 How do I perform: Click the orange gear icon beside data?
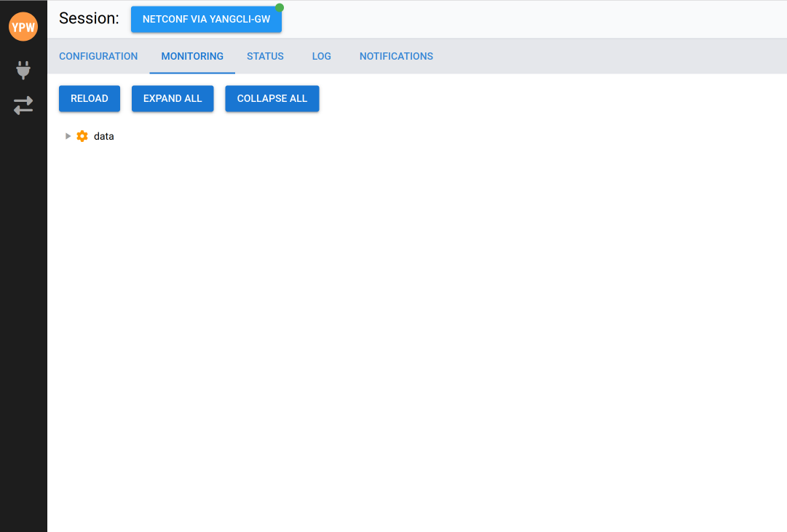(x=82, y=136)
